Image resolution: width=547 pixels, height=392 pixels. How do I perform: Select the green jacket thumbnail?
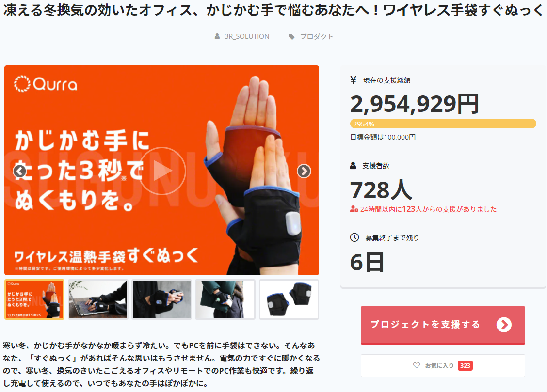tap(225, 299)
